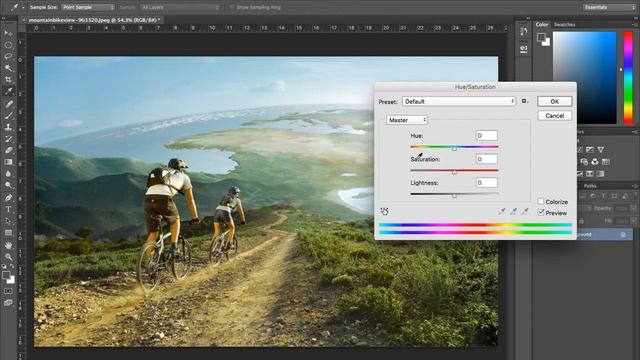This screenshot has width=640, height=360.
Task: Select the Hand tool
Action: click(8, 245)
